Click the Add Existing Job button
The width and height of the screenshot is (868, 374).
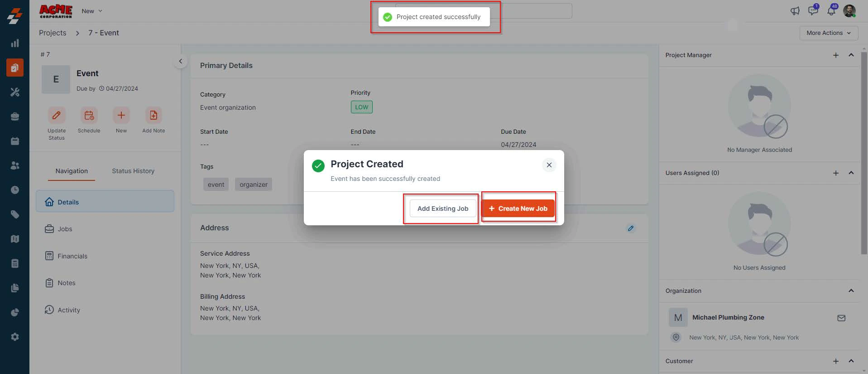(x=443, y=209)
